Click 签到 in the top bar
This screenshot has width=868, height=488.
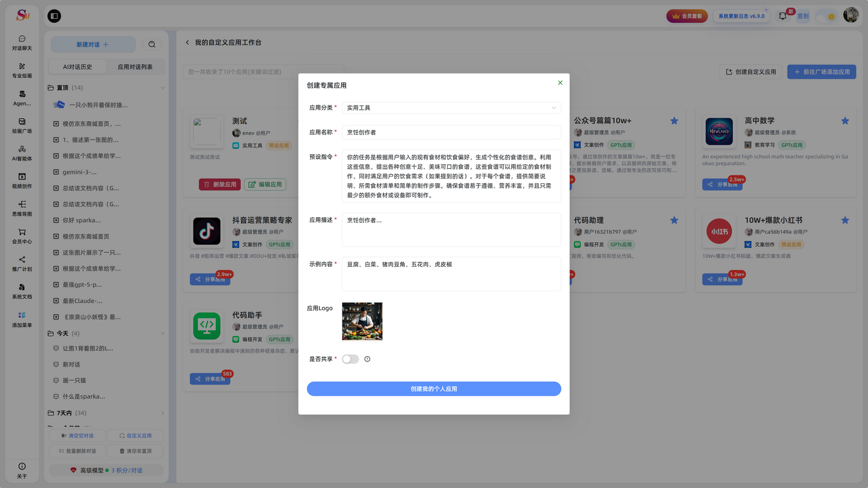[x=803, y=16]
